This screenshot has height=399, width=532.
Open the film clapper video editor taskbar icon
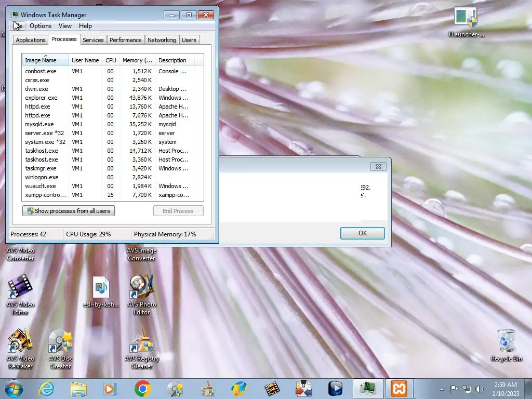pos(272,389)
